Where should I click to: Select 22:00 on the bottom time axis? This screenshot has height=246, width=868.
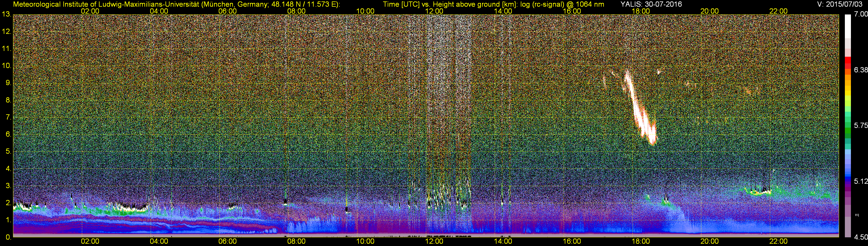coord(779,242)
